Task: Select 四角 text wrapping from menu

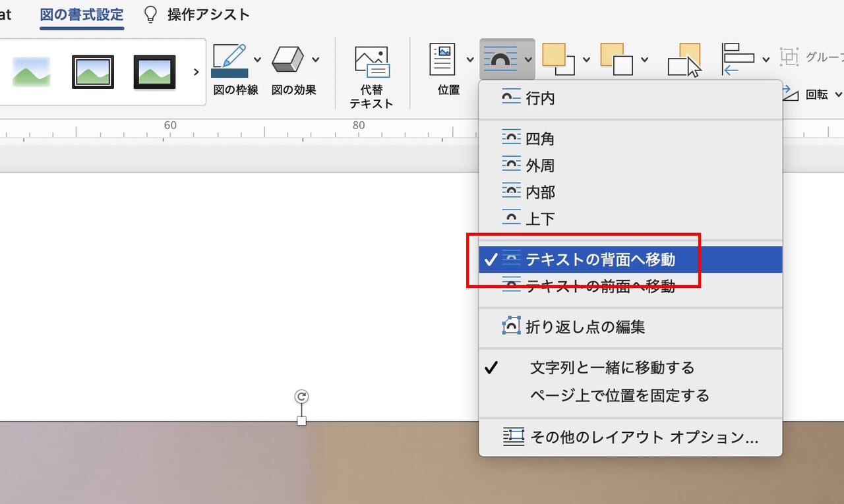Action: point(541,138)
